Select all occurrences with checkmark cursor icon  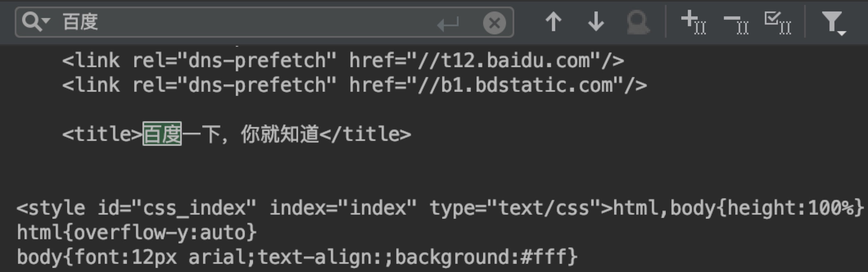click(778, 22)
